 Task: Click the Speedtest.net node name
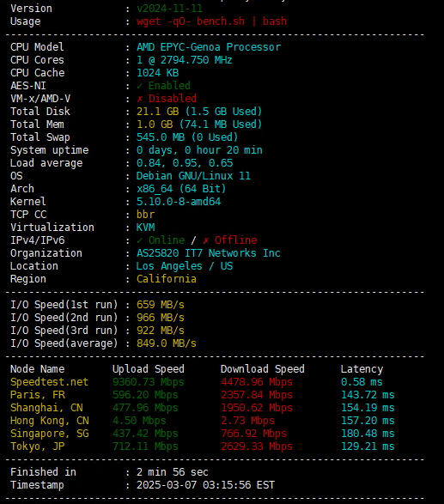pyautogui.click(x=49, y=382)
